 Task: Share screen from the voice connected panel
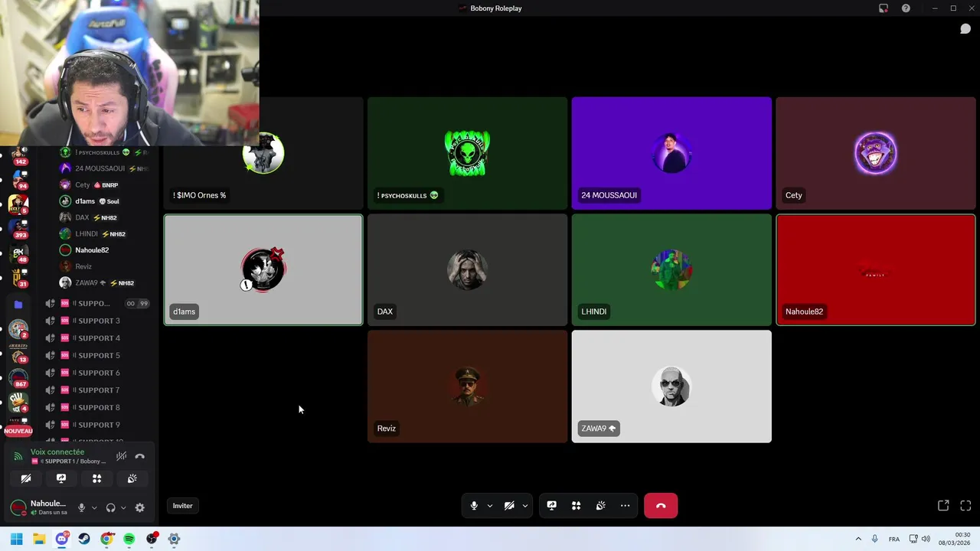[x=61, y=478]
